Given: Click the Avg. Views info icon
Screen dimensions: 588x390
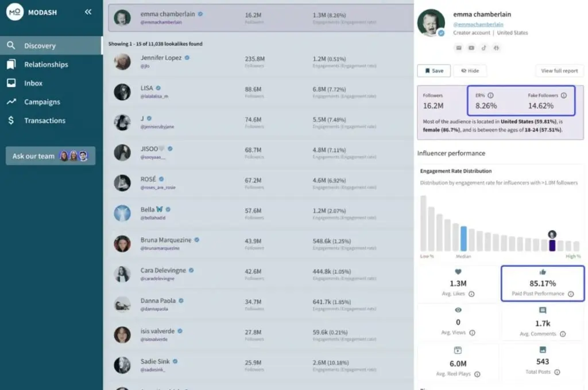Looking at the screenshot, I should [x=472, y=333].
